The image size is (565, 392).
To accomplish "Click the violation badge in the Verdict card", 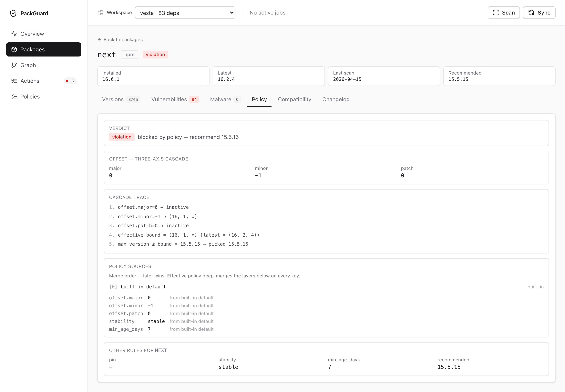I will coord(122,137).
